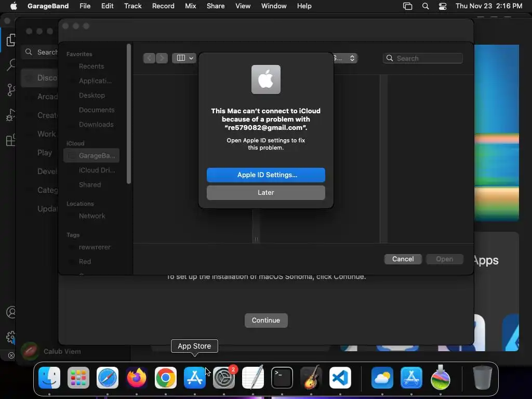Screen dimensions: 532x399
Task: Open the Edit menu
Action: [x=107, y=6]
